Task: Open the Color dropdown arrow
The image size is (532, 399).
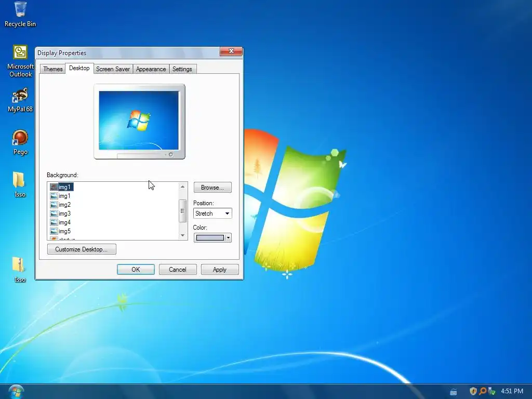Action: click(229, 237)
